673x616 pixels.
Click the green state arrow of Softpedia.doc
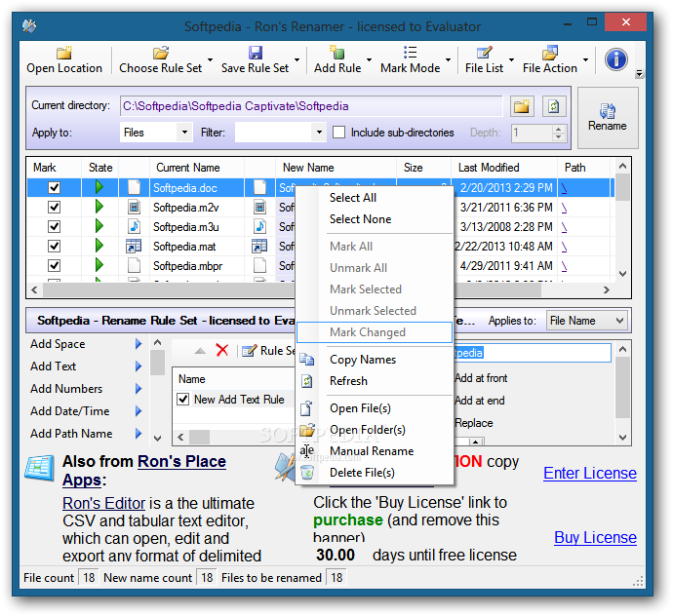(99, 187)
